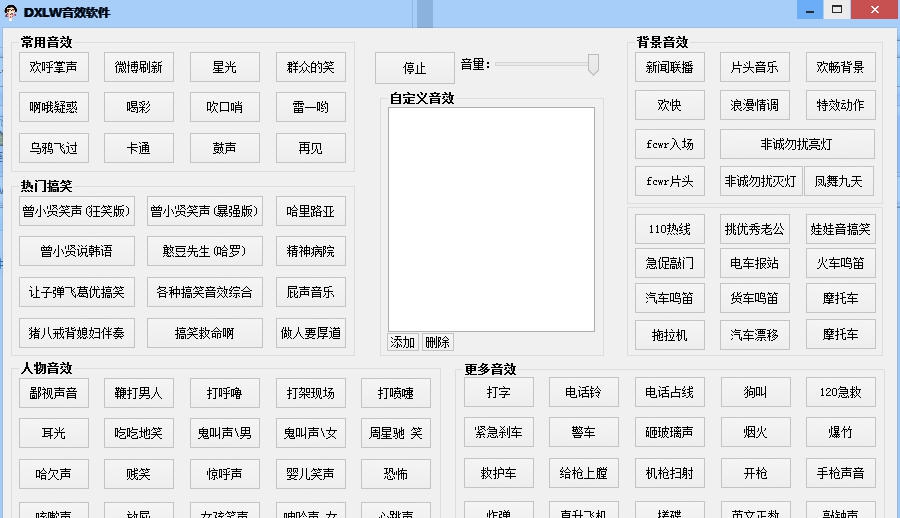The height and width of the screenshot is (518, 900).
Task: Click the 音量 volume slider handle
Action: point(593,64)
